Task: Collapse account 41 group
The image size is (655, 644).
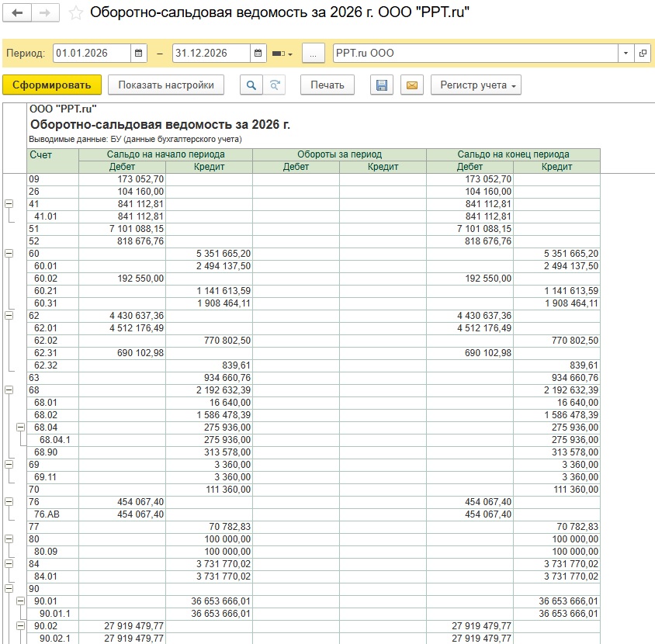Action: (9, 204)
